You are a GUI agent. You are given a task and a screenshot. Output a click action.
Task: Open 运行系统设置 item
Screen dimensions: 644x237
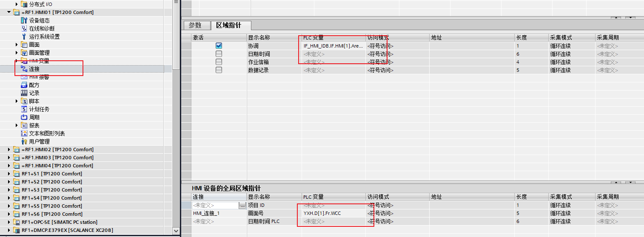coord(44,37)
